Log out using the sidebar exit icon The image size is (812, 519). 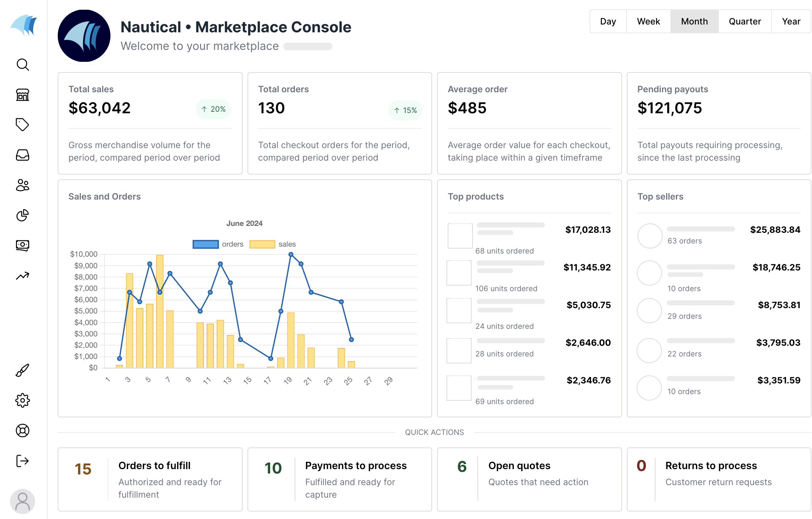coord(22,461)
